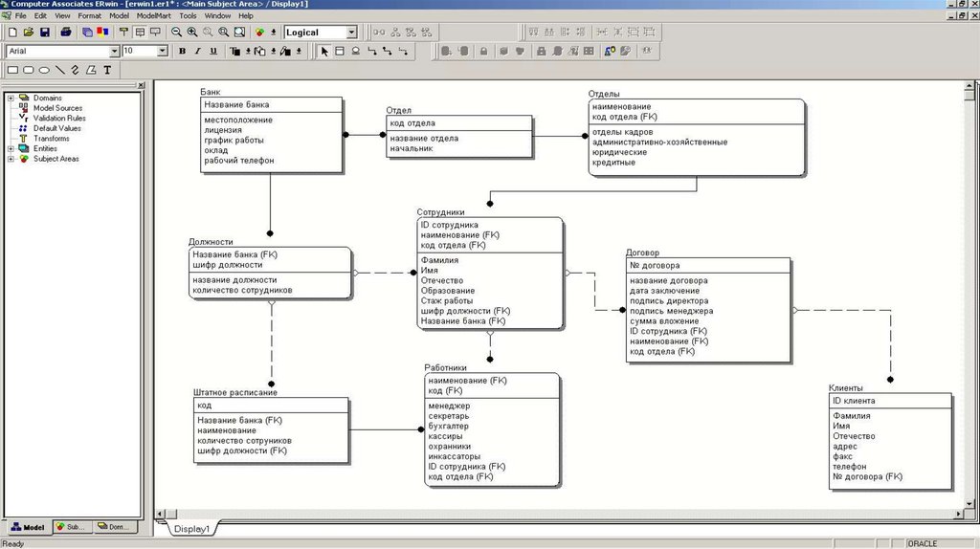The image size is (980, 549).
Task: Select the Entity tool in the toolbar
Action: pos(340,51)
